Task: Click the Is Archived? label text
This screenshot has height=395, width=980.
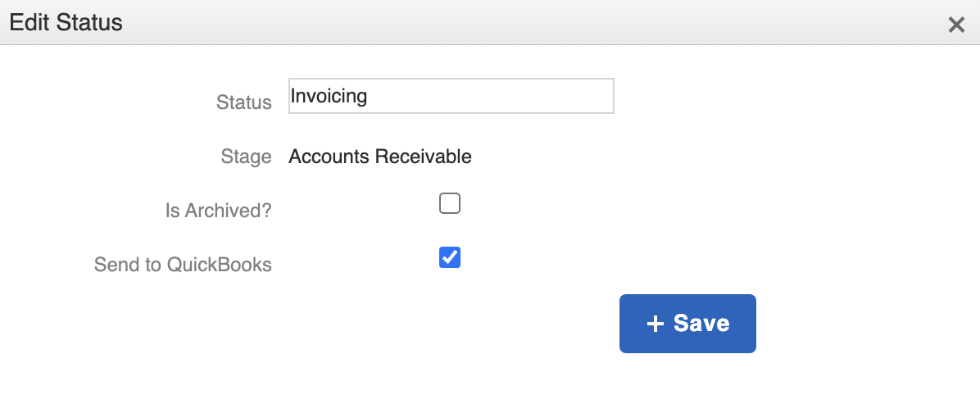Action: pyautogui.click(x=218, y=211)
